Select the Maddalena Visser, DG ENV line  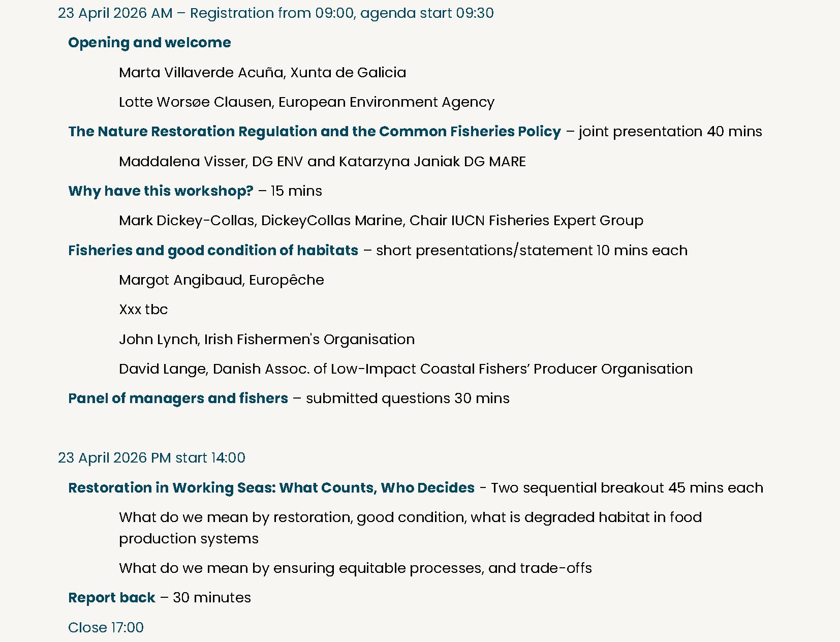click(322, 162)
